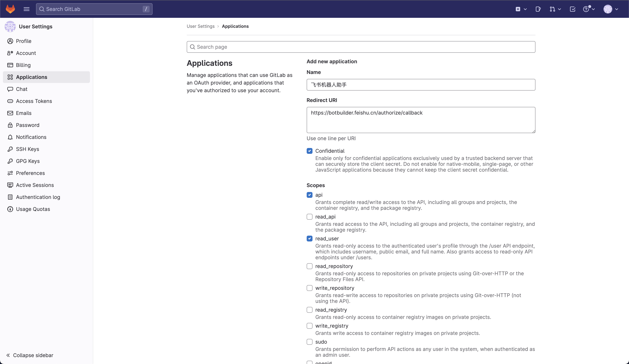Click the Account sidebar icon
This screenshot has height=364, width=629.
[x=10, y=53]
